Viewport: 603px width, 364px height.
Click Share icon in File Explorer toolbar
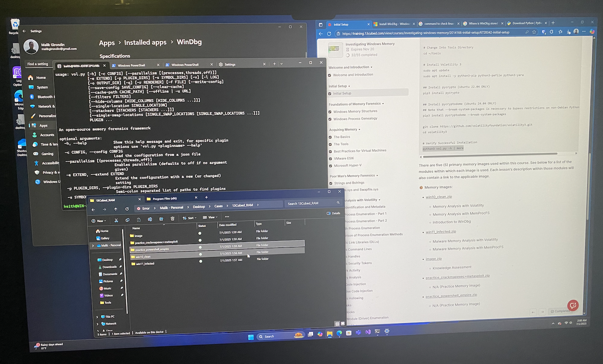(161, 219)
